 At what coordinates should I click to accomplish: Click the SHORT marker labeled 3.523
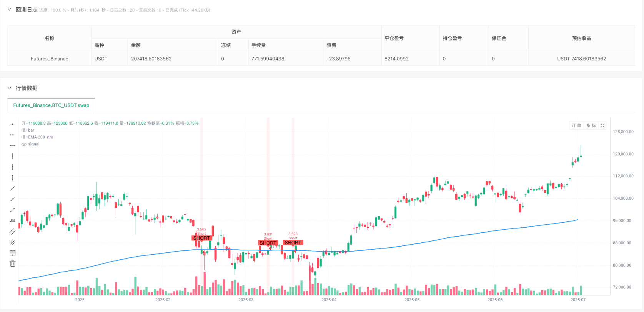(293, 243)
